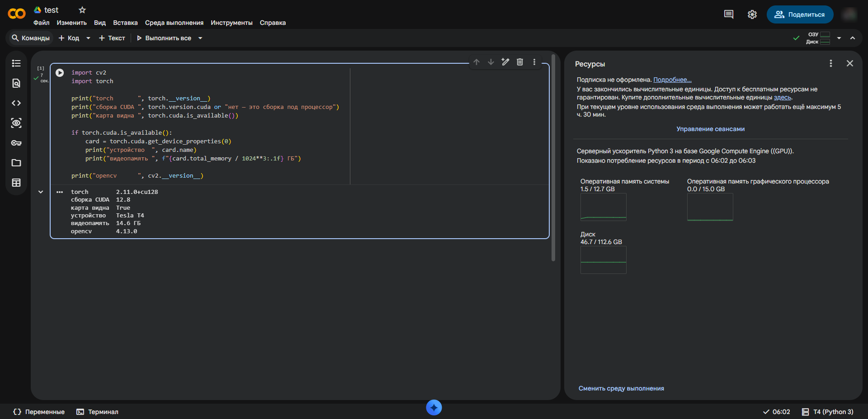The image size is (868, 419).
Task: Click Сменить среду выполнения link
Action: [x=621, y=388]
